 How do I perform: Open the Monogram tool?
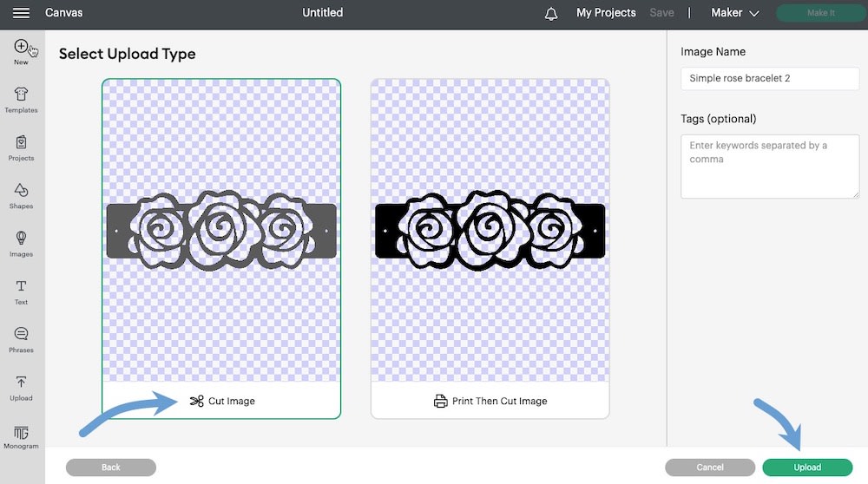(x=21, y=436)
